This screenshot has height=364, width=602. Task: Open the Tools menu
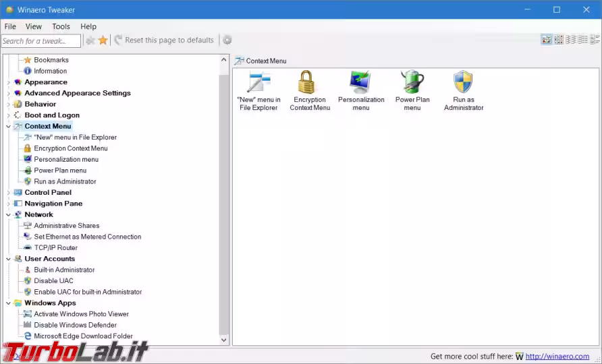pyautogui.click(x=61, y=26)
